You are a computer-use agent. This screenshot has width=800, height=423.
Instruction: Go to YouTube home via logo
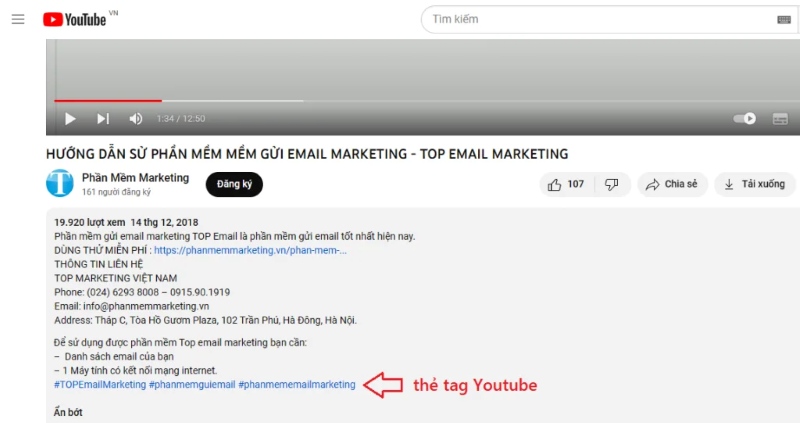[x=74, y=19]
